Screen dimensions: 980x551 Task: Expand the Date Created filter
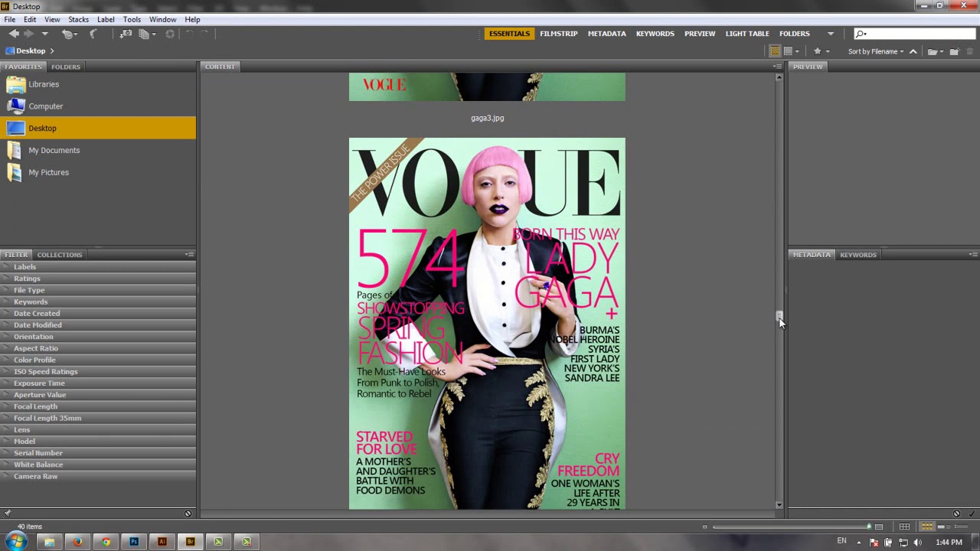pos(98,313)
